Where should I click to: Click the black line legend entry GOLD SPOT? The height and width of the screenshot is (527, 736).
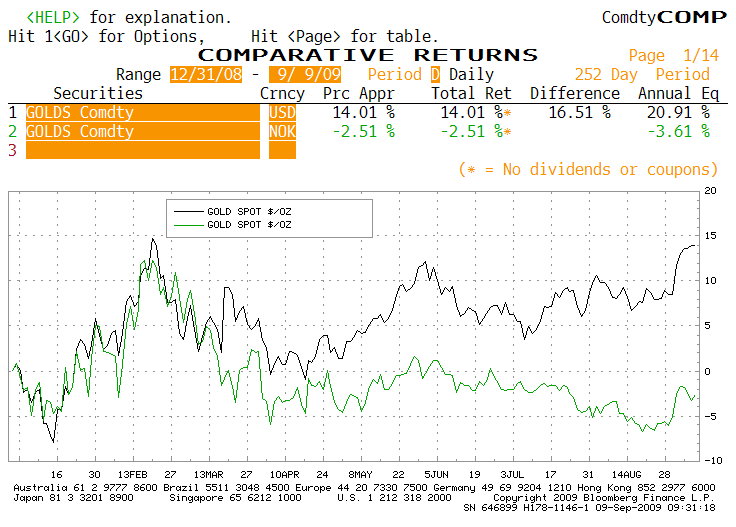tap(233, 212)
